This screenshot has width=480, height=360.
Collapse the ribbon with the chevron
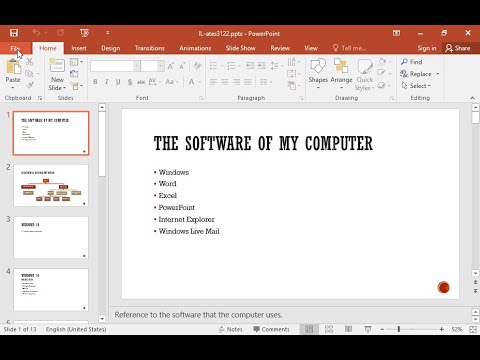click(x=472, y=98)
